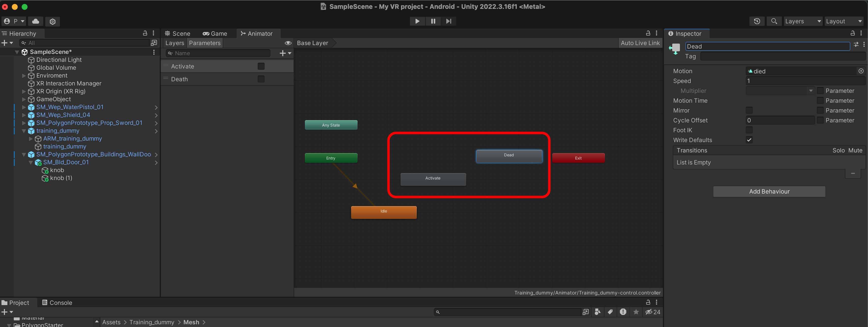Uncheck Write Defaults checkbox
Viewport: 868px width, 327px height.
(x=749, y=140)
